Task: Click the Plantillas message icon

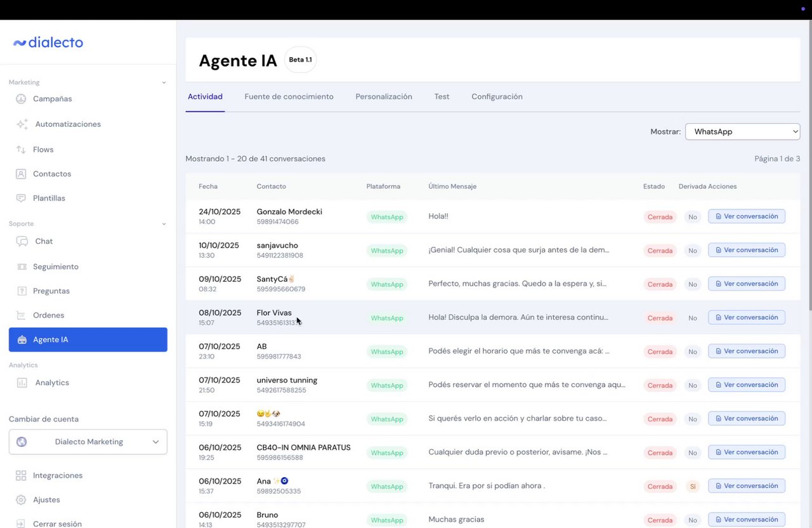Action: [x=22, y=198]
